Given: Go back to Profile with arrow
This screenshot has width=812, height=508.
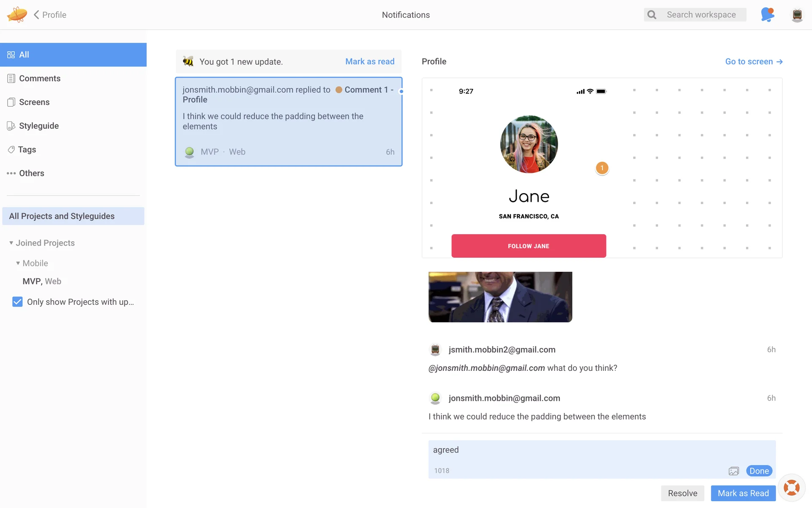Looking at the screenshot, I should 37,15.
